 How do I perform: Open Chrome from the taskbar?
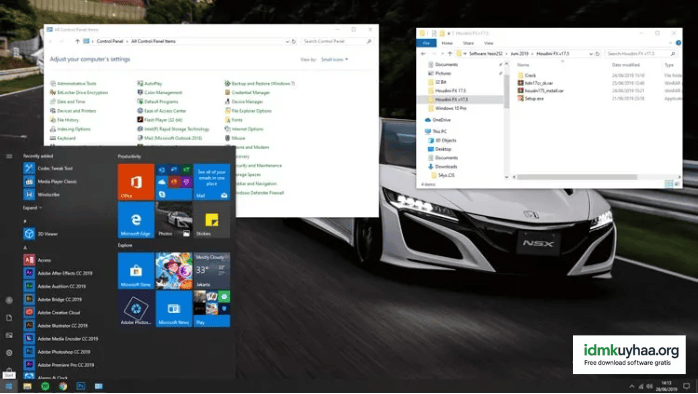[x=63, y=386]
